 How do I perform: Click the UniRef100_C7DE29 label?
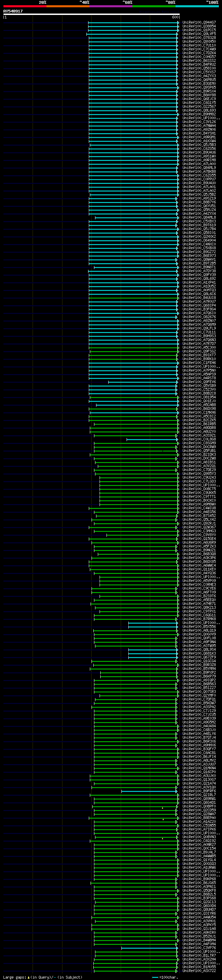(199, 470)
